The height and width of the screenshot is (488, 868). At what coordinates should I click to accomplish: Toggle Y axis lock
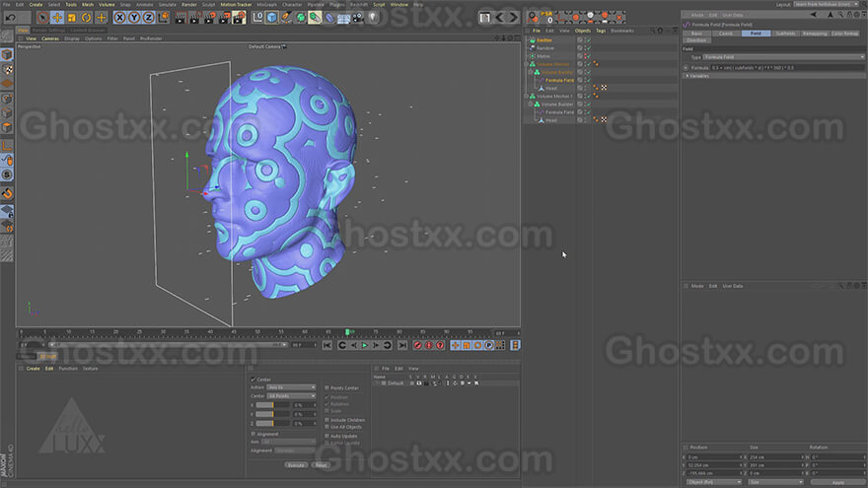(134, 18)
